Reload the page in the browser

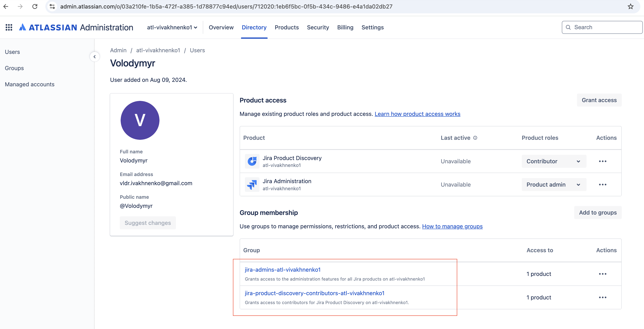[35, 6]
